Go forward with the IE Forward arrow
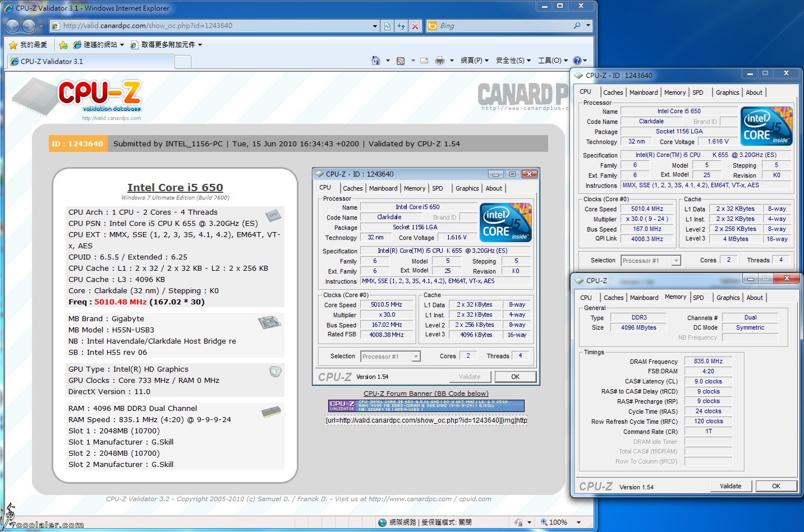 pyautogui.click(x=29, y=26)
